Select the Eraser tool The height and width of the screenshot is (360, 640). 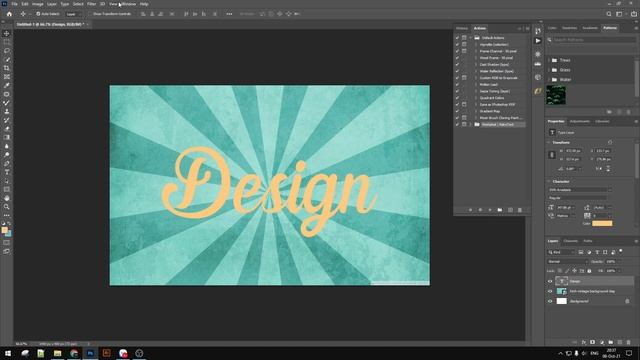click(x=7, y=129)
